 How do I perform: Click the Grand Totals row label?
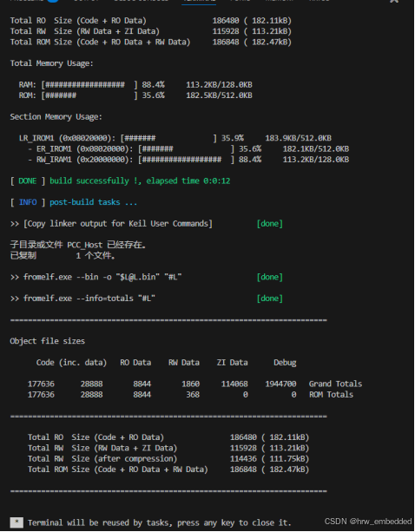335,384
